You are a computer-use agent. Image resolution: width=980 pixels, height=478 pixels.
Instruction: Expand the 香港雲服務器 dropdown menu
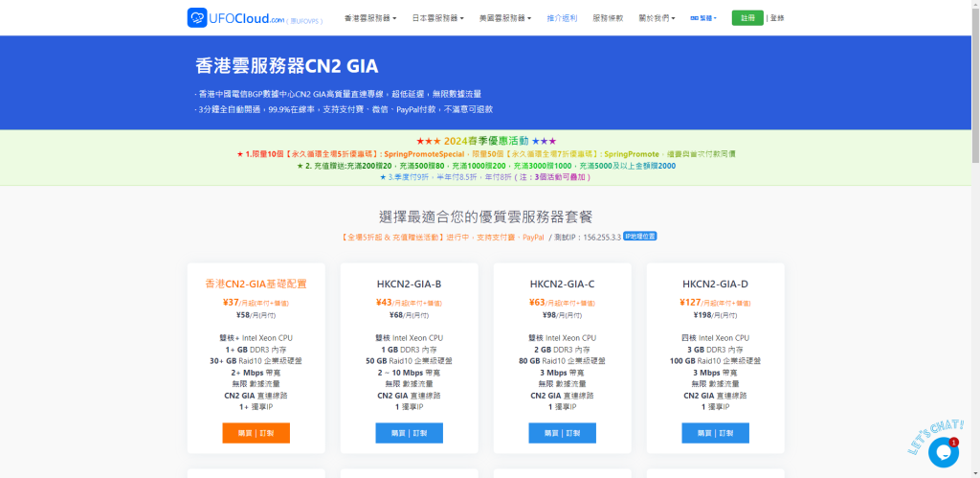(370, 18)
